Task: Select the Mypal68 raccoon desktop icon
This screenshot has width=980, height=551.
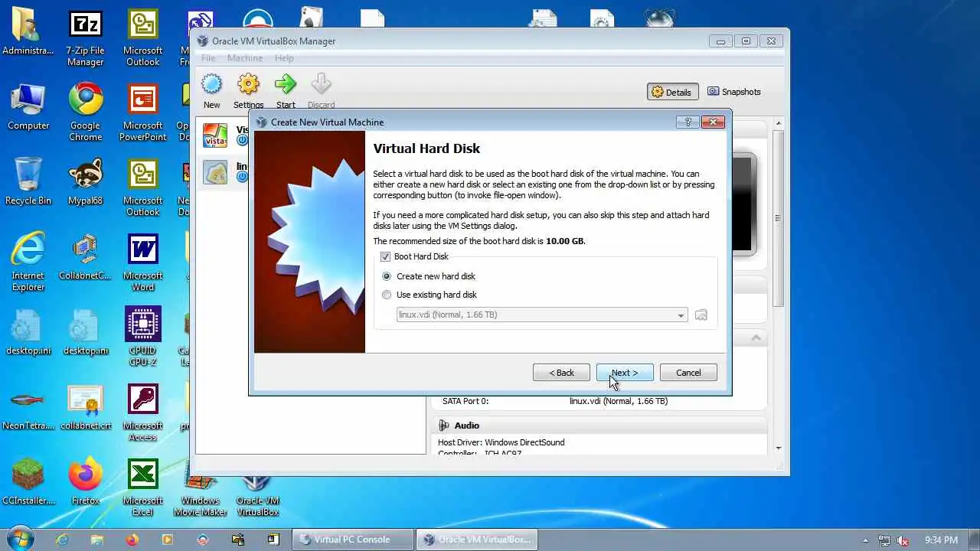Action: click(x=85, y=182)
